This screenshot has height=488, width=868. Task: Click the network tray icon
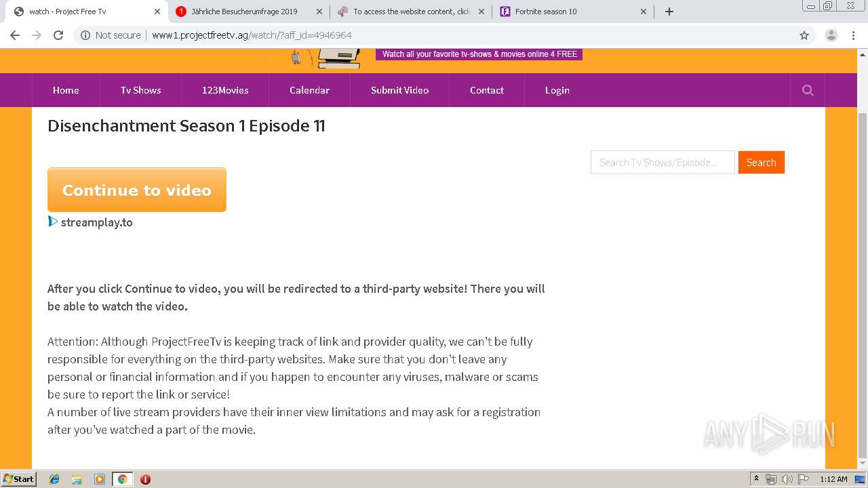point(771,479)
